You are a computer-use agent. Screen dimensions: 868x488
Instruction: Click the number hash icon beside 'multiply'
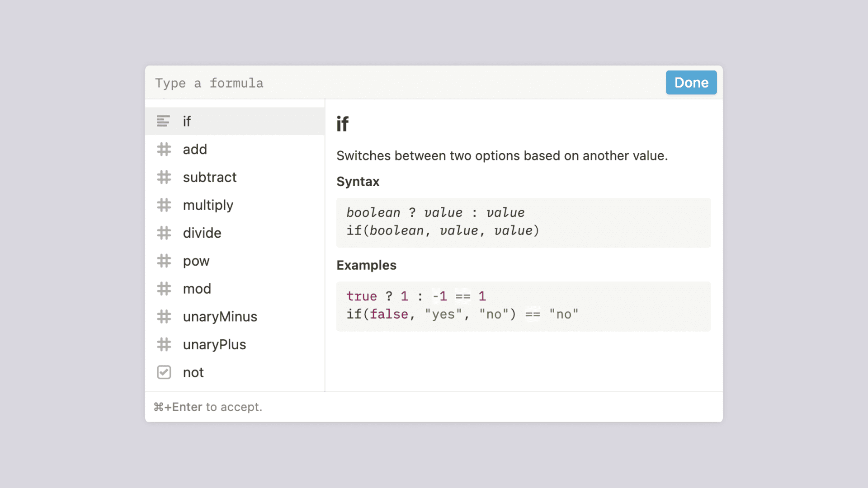(164, 205)
